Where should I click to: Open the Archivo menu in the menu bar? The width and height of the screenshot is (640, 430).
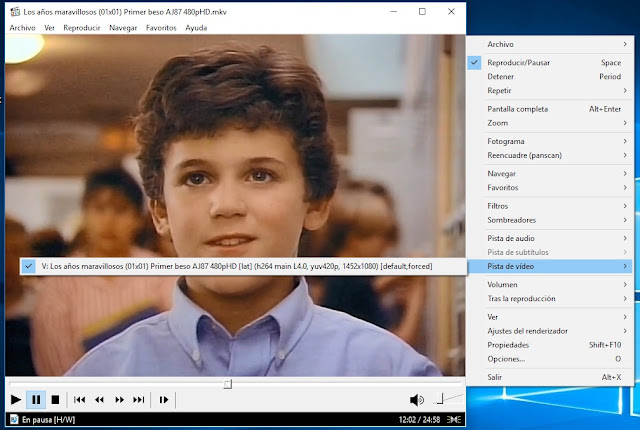pos(22,28)
